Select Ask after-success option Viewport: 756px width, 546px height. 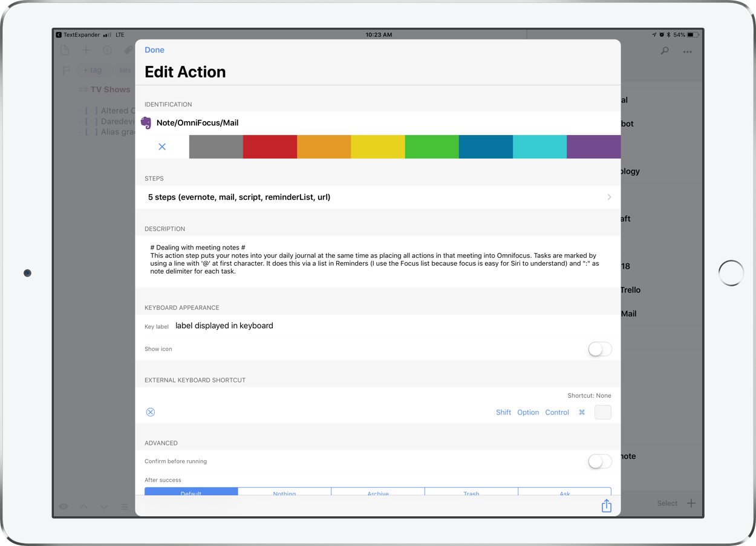pyautogui.click(x=565, y=492)
